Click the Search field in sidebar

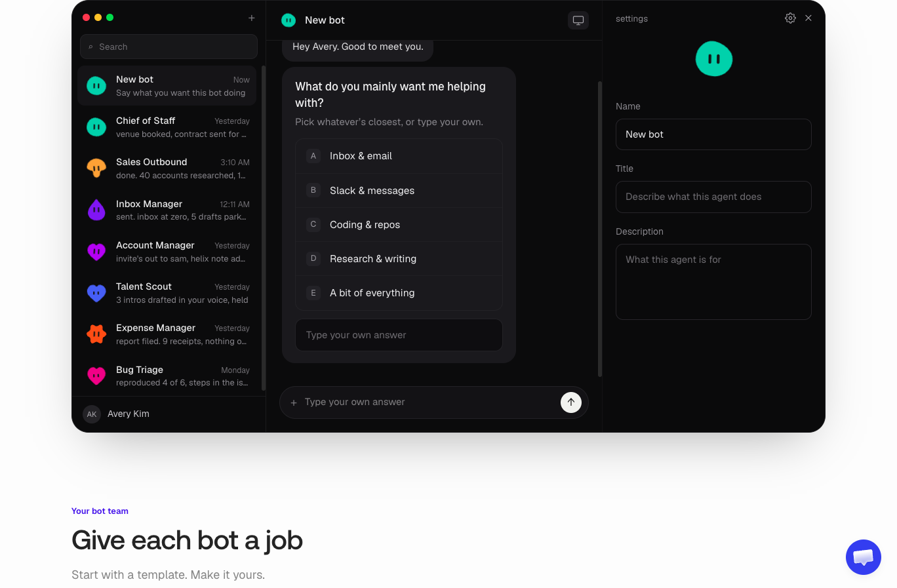169,47
